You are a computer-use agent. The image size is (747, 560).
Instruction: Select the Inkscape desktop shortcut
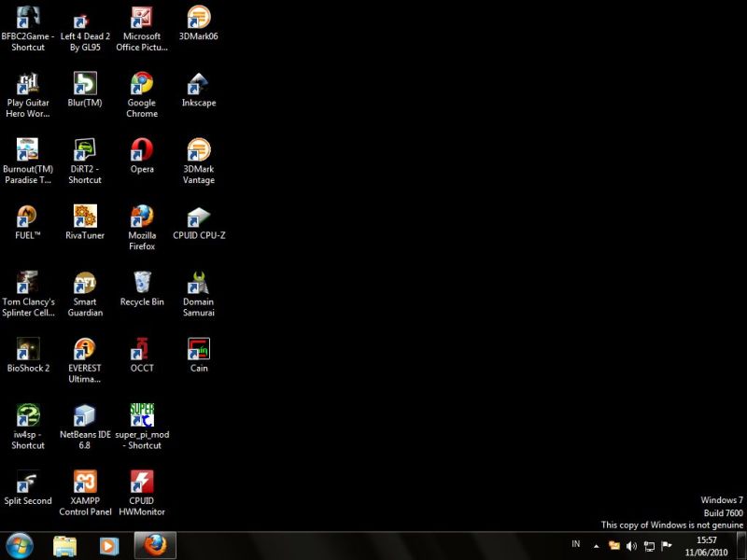[199, 83]
